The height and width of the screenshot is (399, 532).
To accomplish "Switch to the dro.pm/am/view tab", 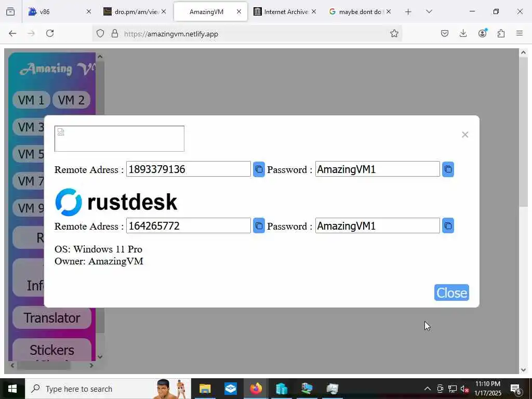I will tap(135, 11).
